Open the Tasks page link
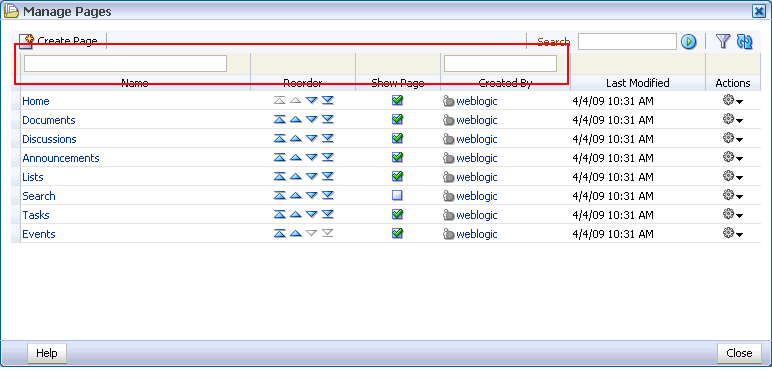This screenshot has height=381, width=772. [x=36, y=215]
